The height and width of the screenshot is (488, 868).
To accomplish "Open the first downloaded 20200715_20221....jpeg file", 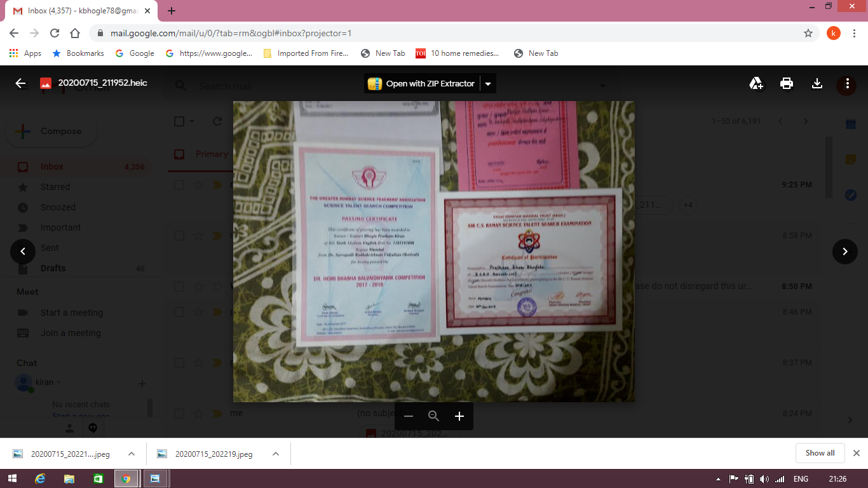I will [62, 454].
